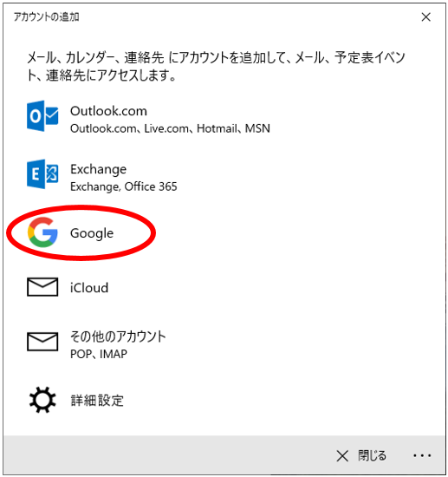This screenshot has height=477, width=448.
Task: Click Exchange, Office 365 subtitle text
Action: 123,186
